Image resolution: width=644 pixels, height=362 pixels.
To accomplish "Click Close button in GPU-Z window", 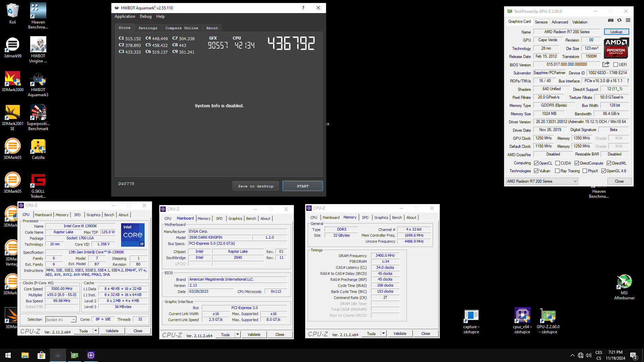I will tap(619, 181).
